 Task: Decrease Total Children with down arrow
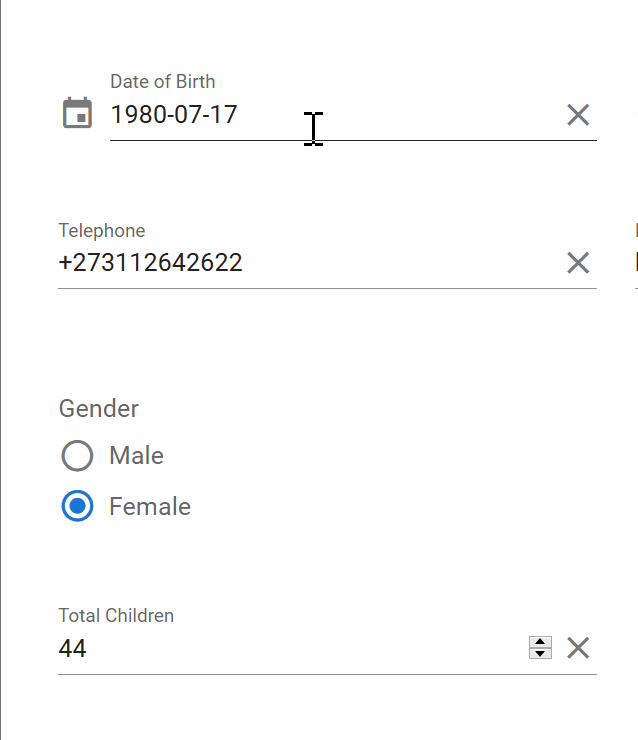(x=540, y=654)
